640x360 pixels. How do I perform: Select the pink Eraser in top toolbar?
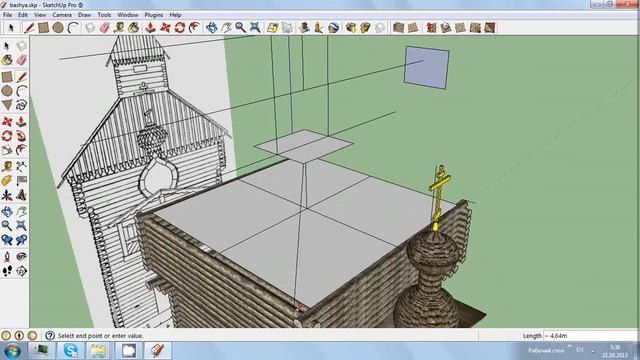tap(104, 28)
